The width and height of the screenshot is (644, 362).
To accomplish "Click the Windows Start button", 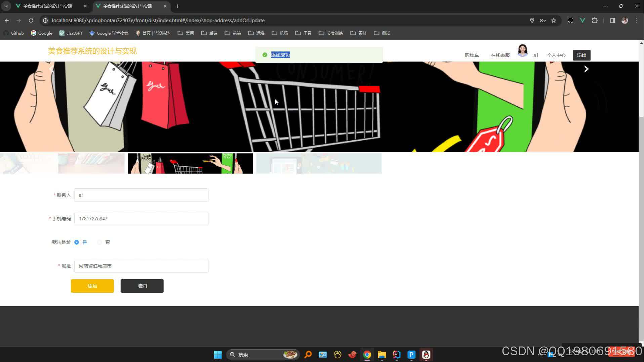I will (217, 354).
